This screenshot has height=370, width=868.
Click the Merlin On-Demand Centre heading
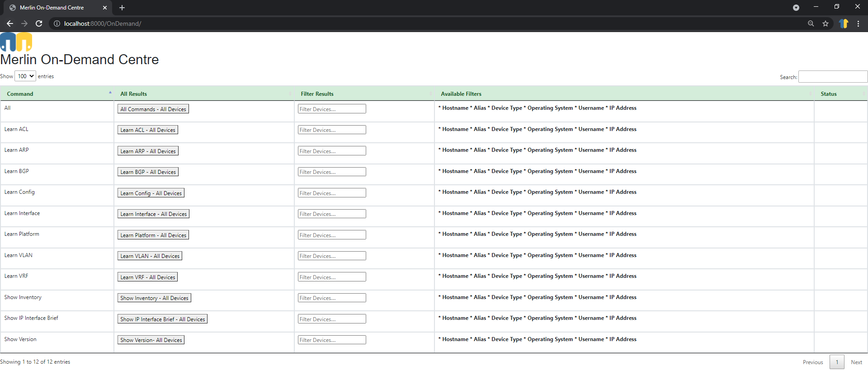click(80, 60)
